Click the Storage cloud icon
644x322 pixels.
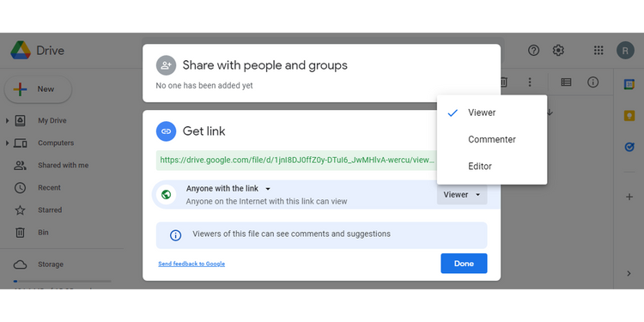tap(20, 264)
